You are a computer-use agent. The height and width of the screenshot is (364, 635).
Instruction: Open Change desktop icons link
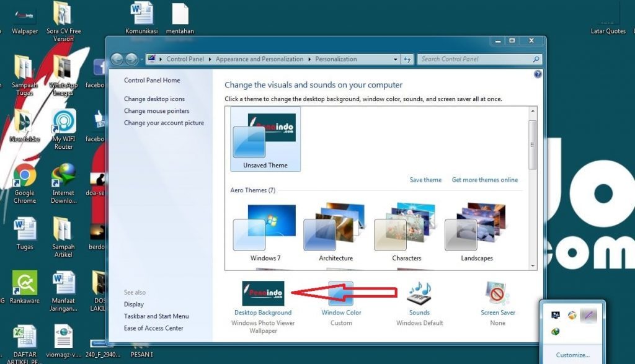pos(154,99)
